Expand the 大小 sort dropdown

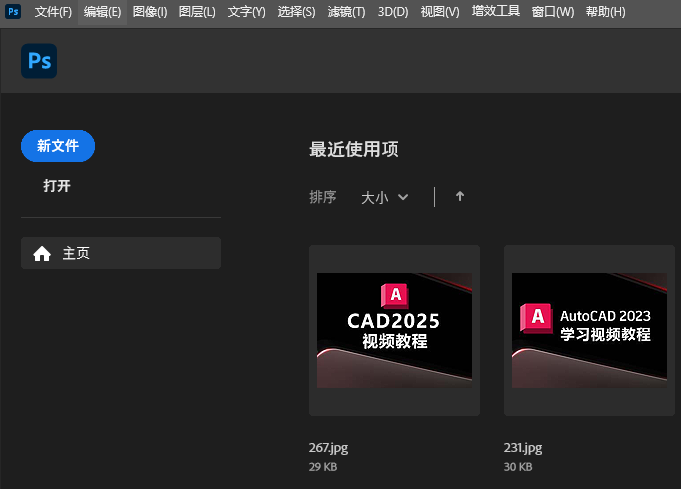pos(385,198)
